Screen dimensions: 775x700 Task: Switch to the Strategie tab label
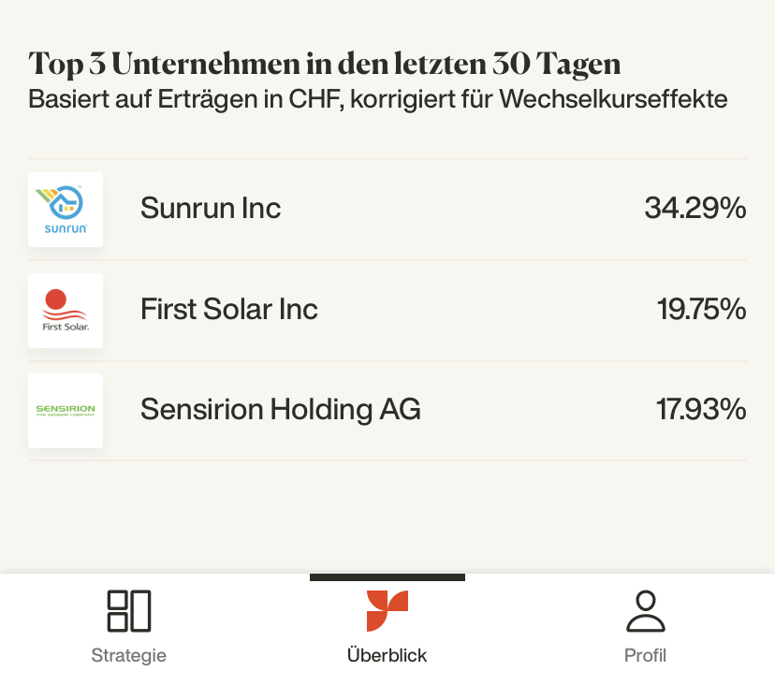coord(129,655)
